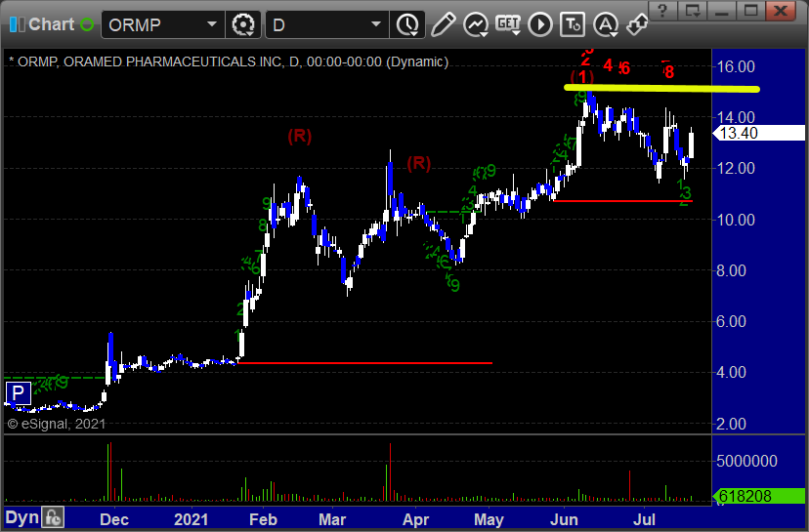Click the play replay icon
This screenshot has height=532, width=809.
(540, 24)
